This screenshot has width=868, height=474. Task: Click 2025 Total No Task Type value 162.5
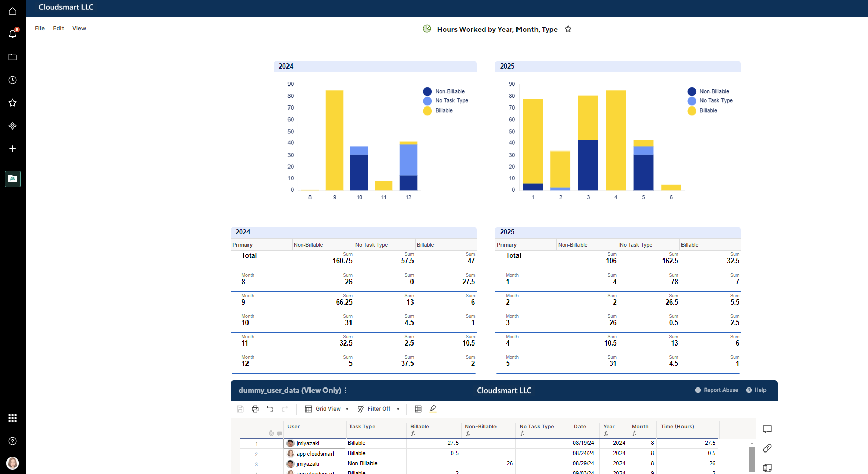click(x=670, y=261)
